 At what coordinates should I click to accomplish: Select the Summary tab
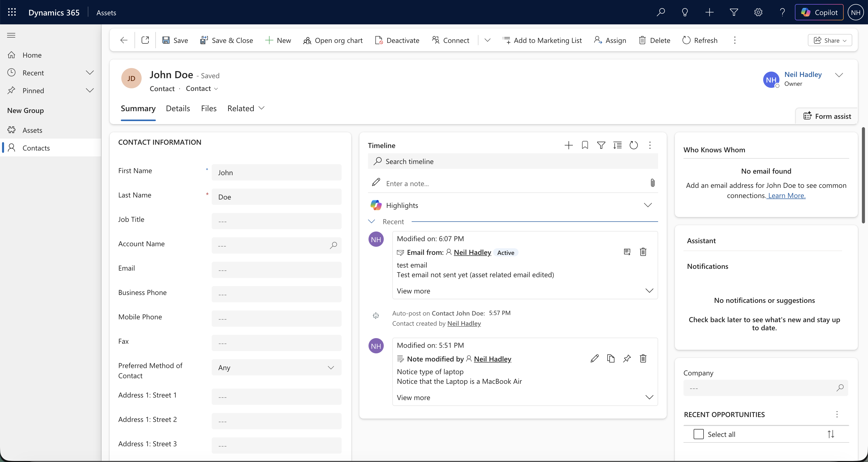138,108
